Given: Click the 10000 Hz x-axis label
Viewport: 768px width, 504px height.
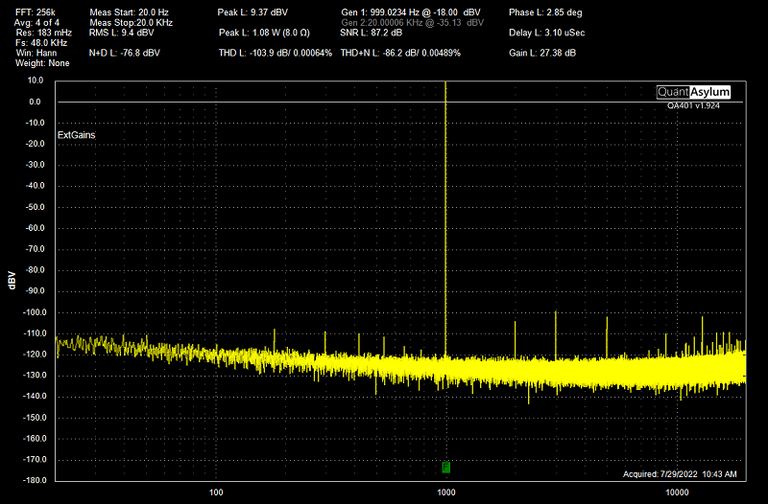Looking at the screenshot, I should tap(677, 492).
